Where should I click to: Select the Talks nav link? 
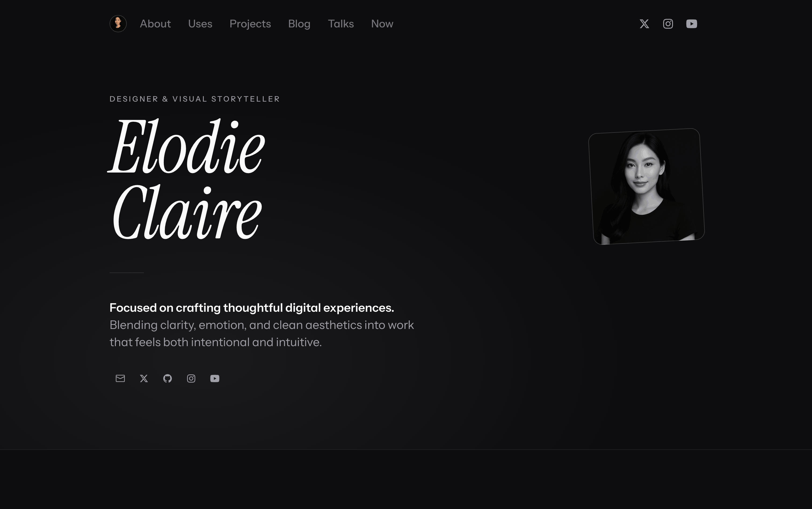coord(341,24)
